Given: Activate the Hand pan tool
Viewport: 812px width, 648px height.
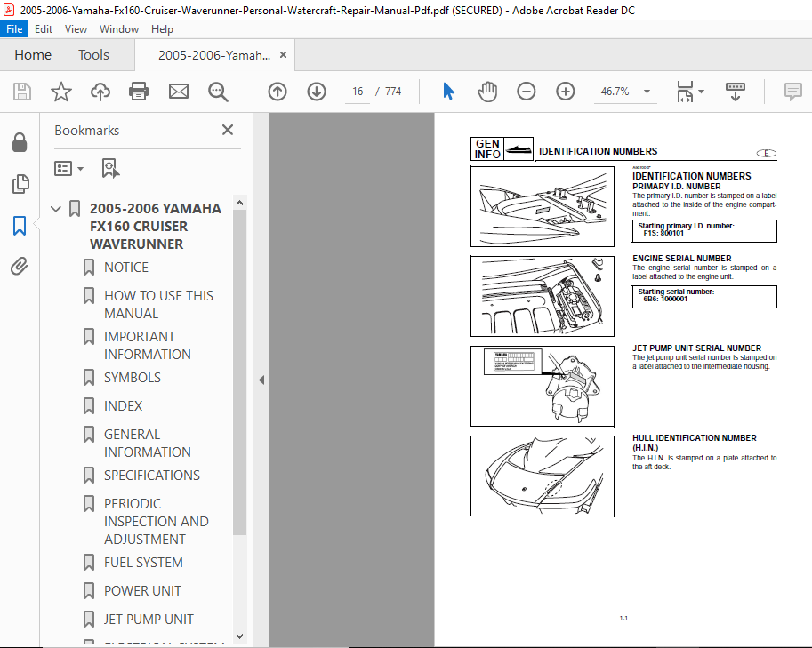Looking at the screenshot, I should pos(487,92).
